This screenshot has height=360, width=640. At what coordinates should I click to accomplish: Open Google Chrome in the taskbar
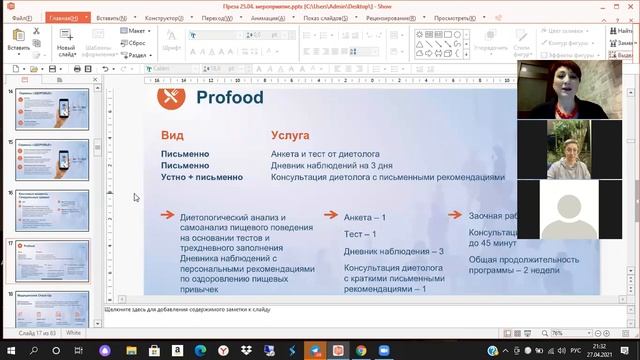(x=361, y=351)
